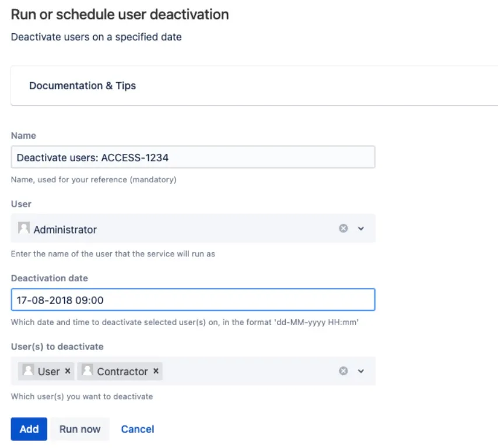The image size is (498, 448).
Task: Click the Run now button
Action: click(x=80, y=429)
